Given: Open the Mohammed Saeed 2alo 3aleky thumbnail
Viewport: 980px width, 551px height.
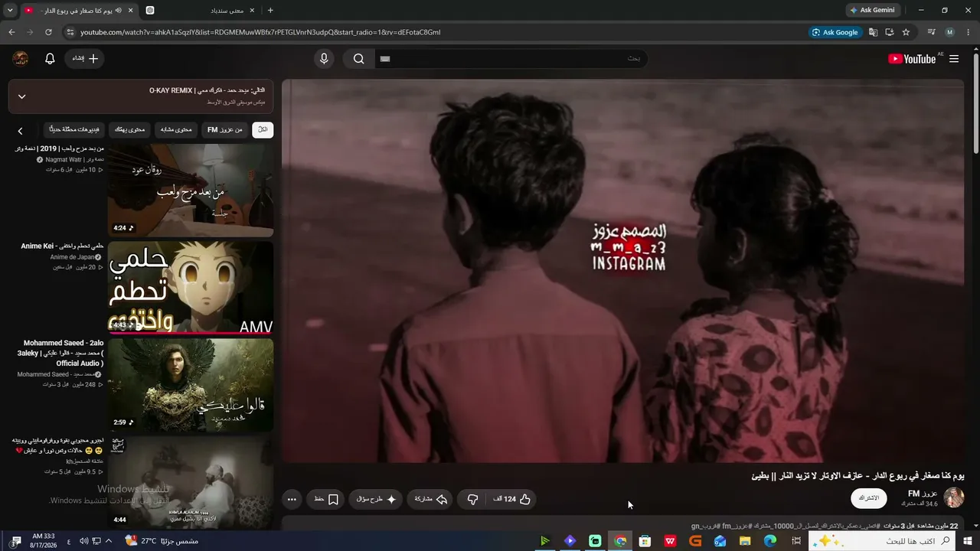Looking at the screenshot, I should (191, 385).
